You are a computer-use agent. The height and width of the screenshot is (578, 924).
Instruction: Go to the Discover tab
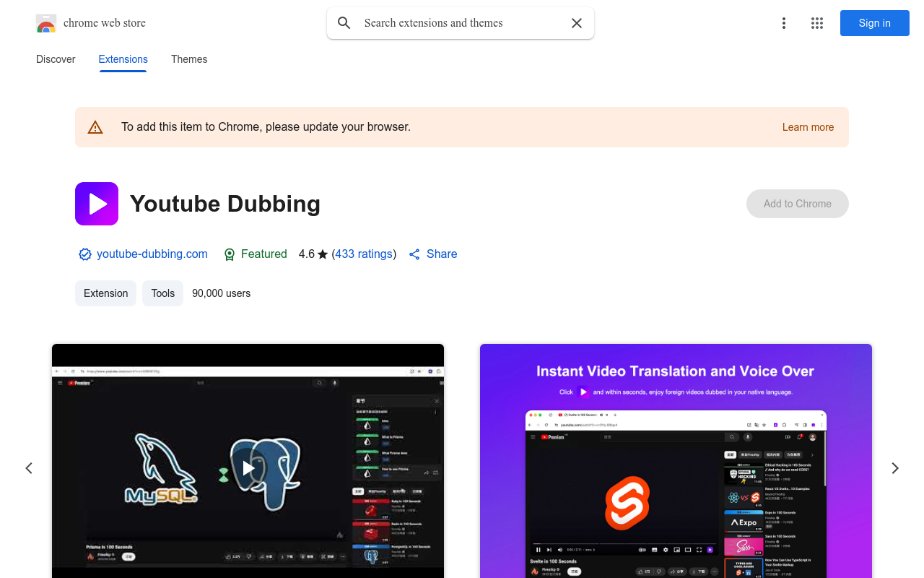[56, 59]
